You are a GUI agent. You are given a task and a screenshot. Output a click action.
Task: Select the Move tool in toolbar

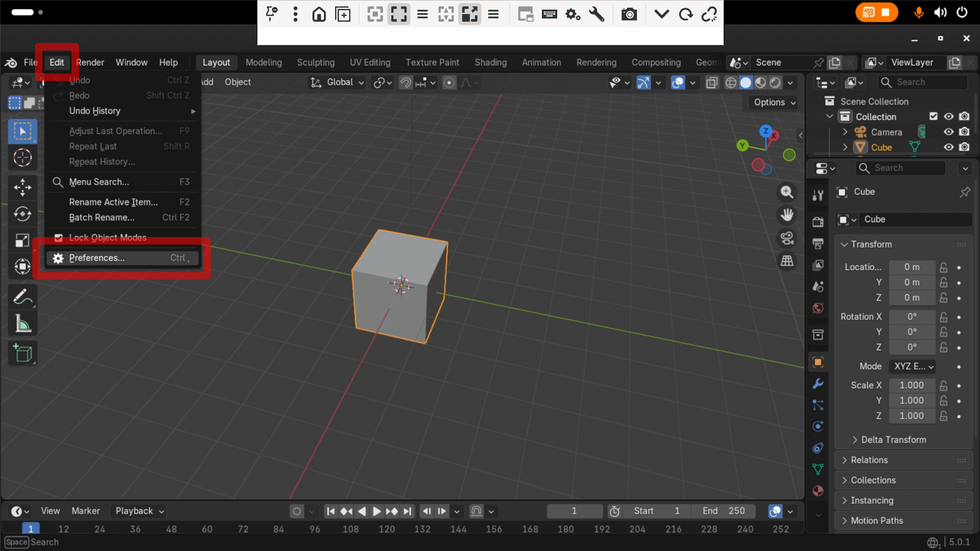click(x=22, y=187)
